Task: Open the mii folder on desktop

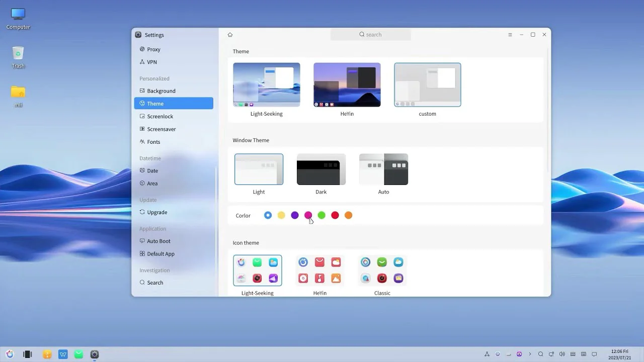Action: pyautogui.click(x=18, y=93)
